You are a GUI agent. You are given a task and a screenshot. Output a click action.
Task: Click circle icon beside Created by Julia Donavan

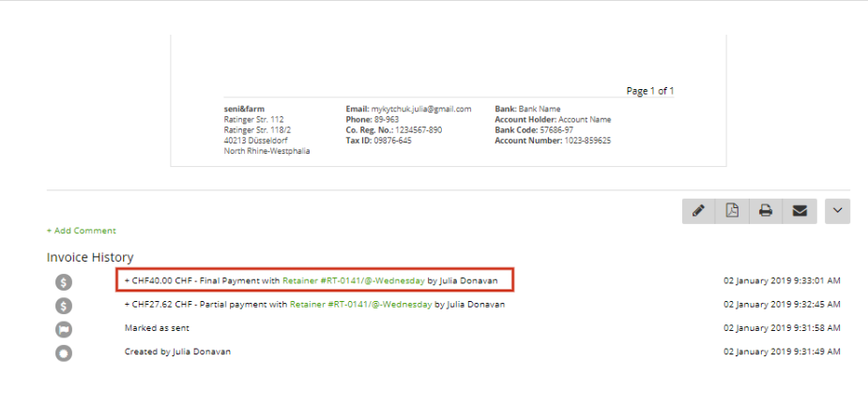pyautogui.click(x=64, y=353)
